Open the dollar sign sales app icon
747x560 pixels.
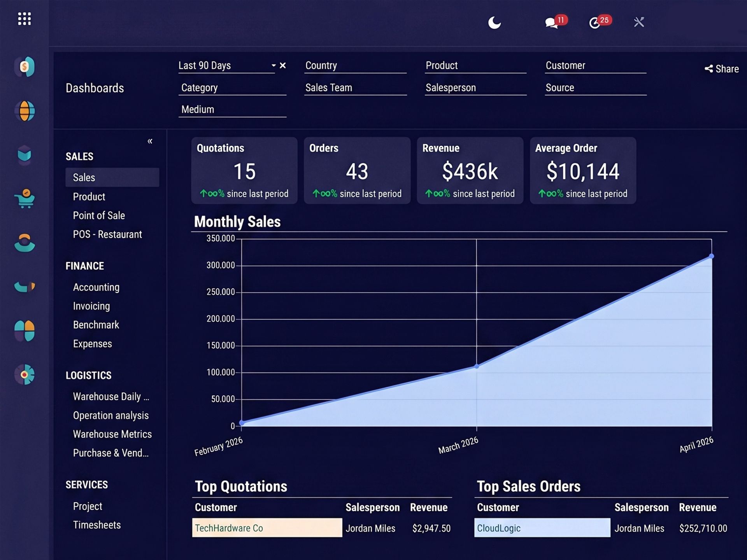[x=25, y=66]
